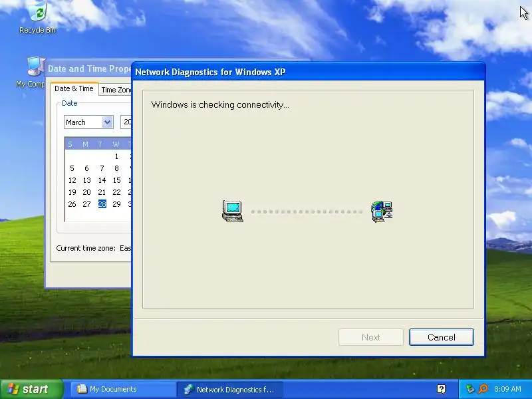Click the Windows flag Start button
Screen dimensions: 532x399
[31, 389]
